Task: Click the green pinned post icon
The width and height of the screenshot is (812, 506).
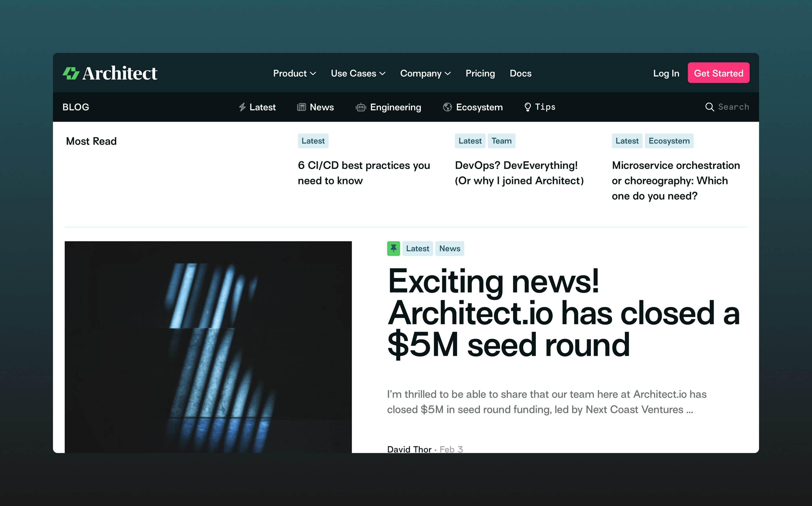Action: [x=393, y=249]
